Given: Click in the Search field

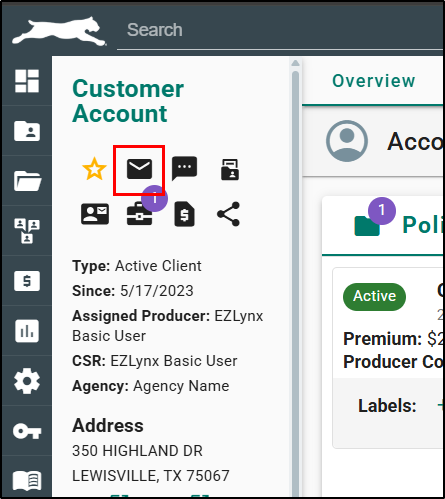Looking at the screenshot, I should [280, 30].
